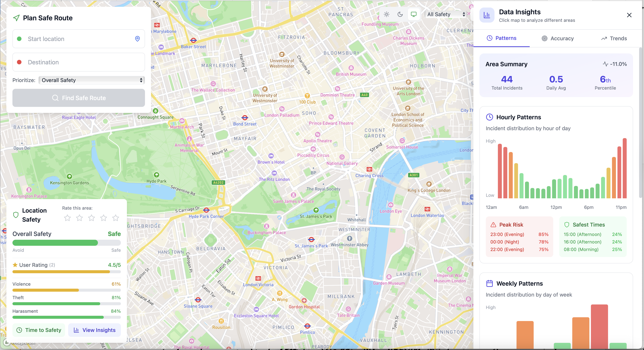The height and width of the screenshot is (350, 644).
Task: Open the Prioritize Overall Safety dropdown
Action: pos(92,80)
